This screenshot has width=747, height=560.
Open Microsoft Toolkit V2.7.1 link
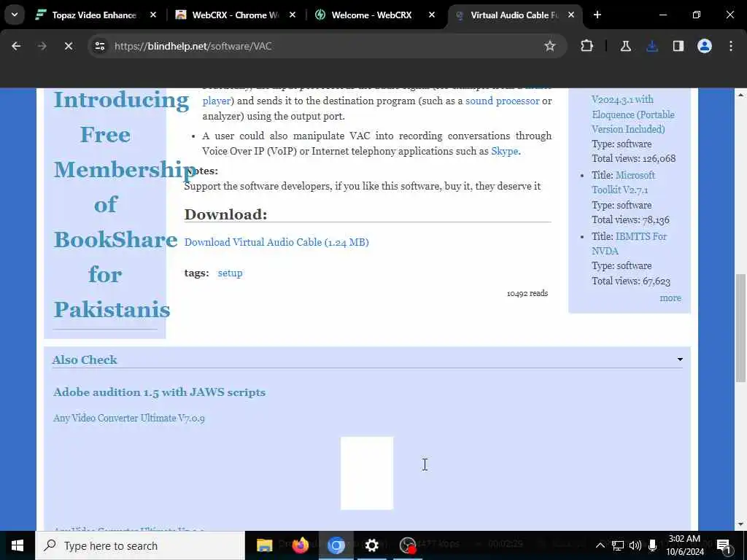624,182
